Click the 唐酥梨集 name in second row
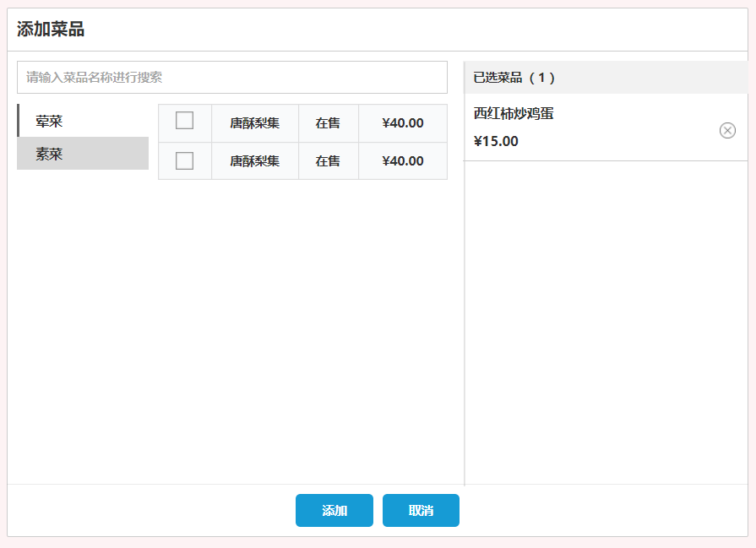Viewport: 756px width, 548px height. point(254,161)
